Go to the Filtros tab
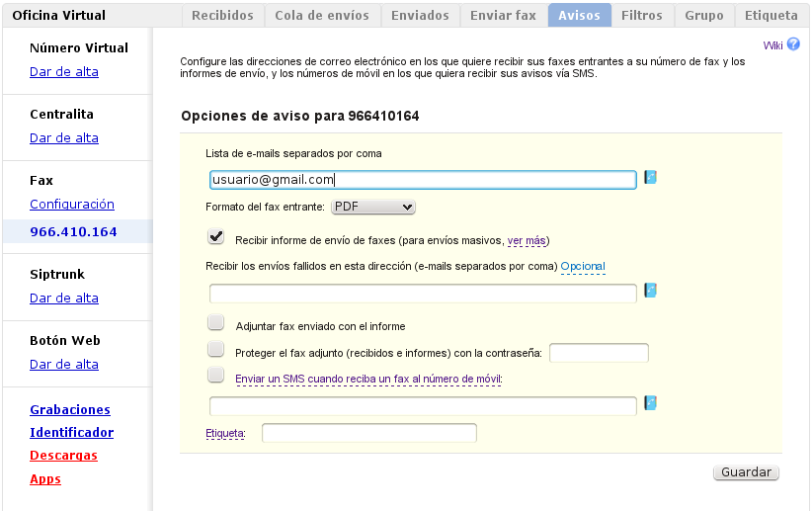Image resolution: width=812 pixels, height=511 pixels. [641, 16]
